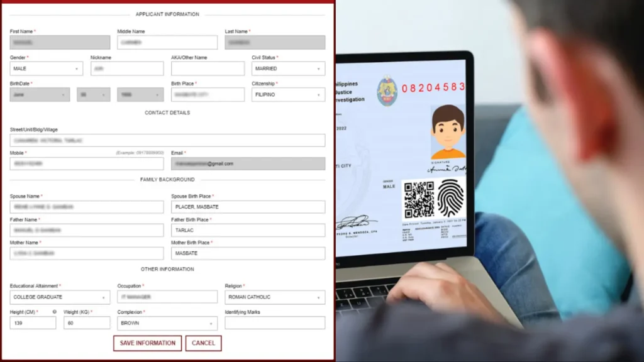Expand the Complexion dropdown showing BROWN

(167, 323)
